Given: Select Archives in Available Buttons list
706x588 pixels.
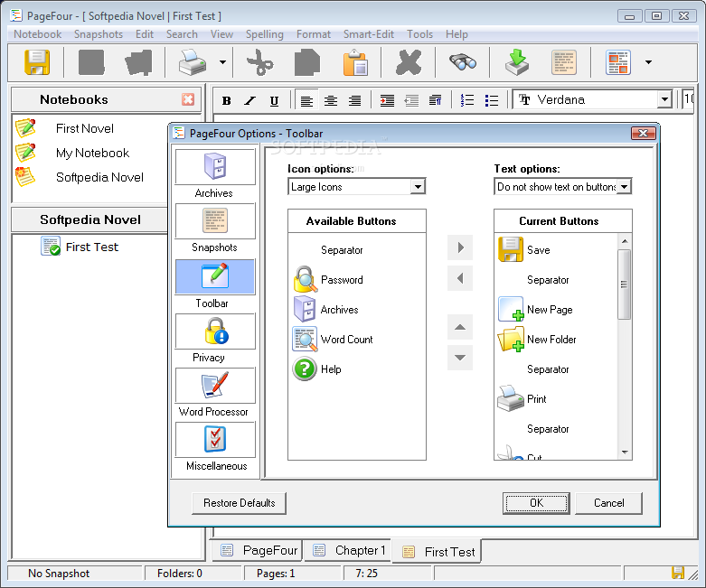Looking at the screenshot, I should [340, 310].
